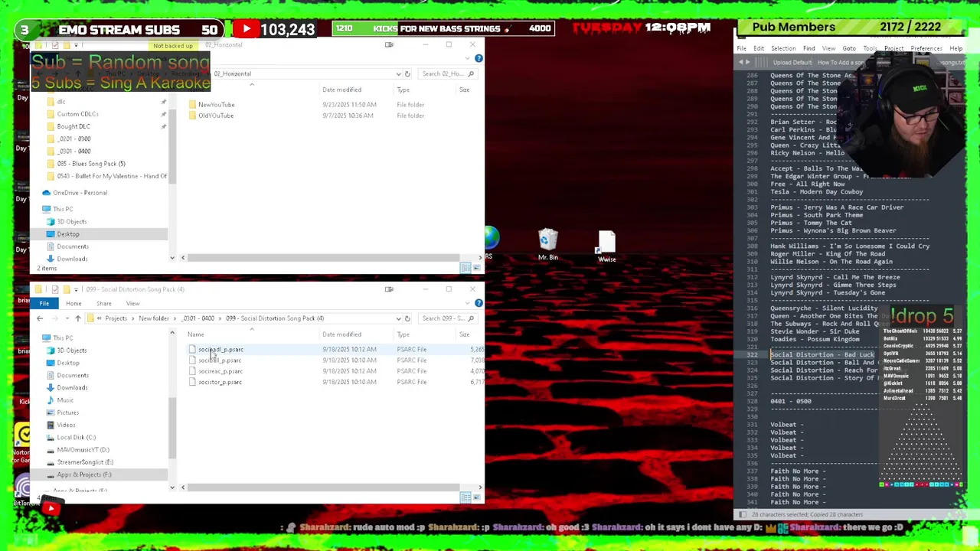
Task: Open the File tab in Social Distortion Explorer window
Action: coord(44,303)
